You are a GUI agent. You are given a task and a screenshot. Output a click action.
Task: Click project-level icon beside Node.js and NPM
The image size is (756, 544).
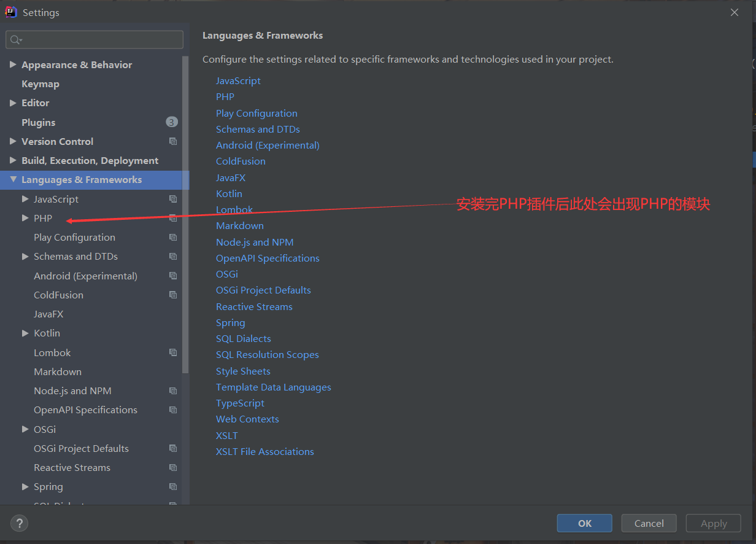pos(173,391)
